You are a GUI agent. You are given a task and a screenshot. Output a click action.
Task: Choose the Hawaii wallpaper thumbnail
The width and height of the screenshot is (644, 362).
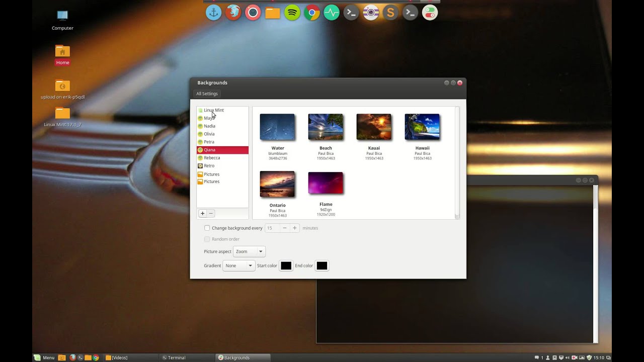[x=422, y=127]
